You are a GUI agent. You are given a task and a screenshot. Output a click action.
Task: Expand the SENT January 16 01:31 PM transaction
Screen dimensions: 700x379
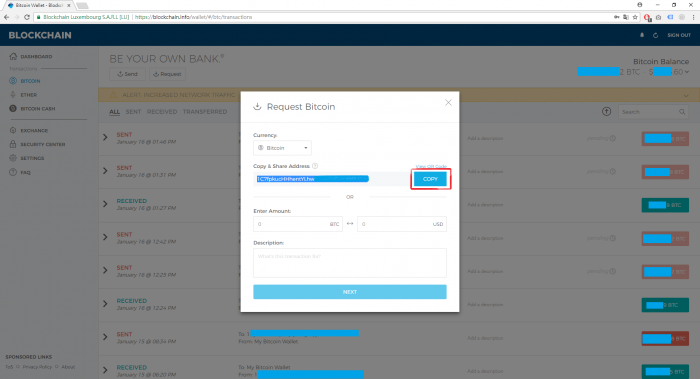pos(105,171)
